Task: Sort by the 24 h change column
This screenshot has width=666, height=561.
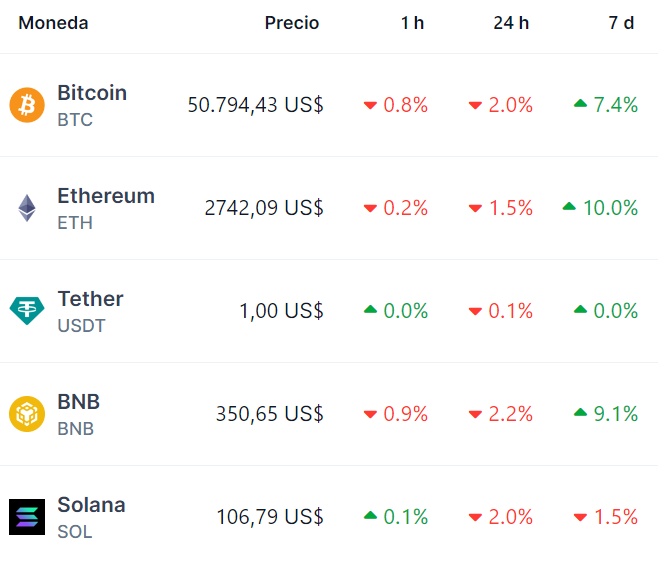Action: click(511, 23)
